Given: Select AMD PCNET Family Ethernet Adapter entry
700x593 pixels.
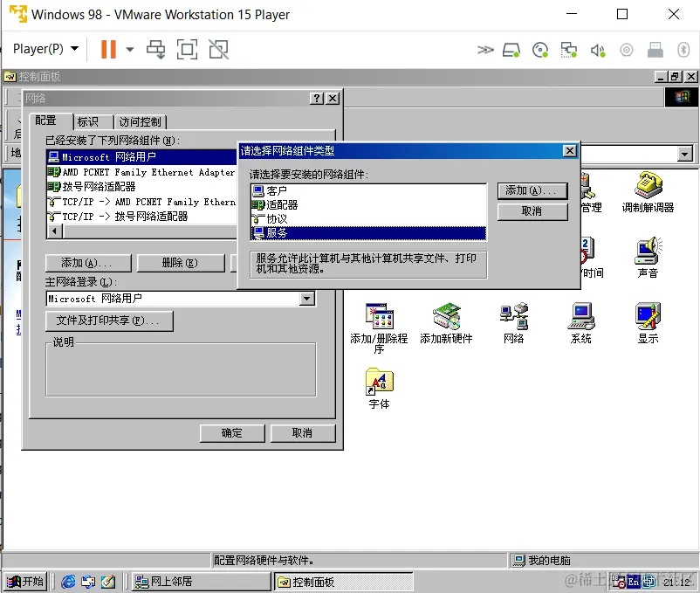Looking at the screenshot, I should [x=141, y=172].
